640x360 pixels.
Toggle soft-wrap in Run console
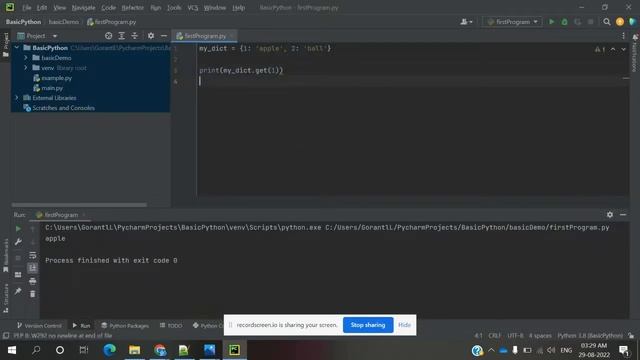click(33, 256)
